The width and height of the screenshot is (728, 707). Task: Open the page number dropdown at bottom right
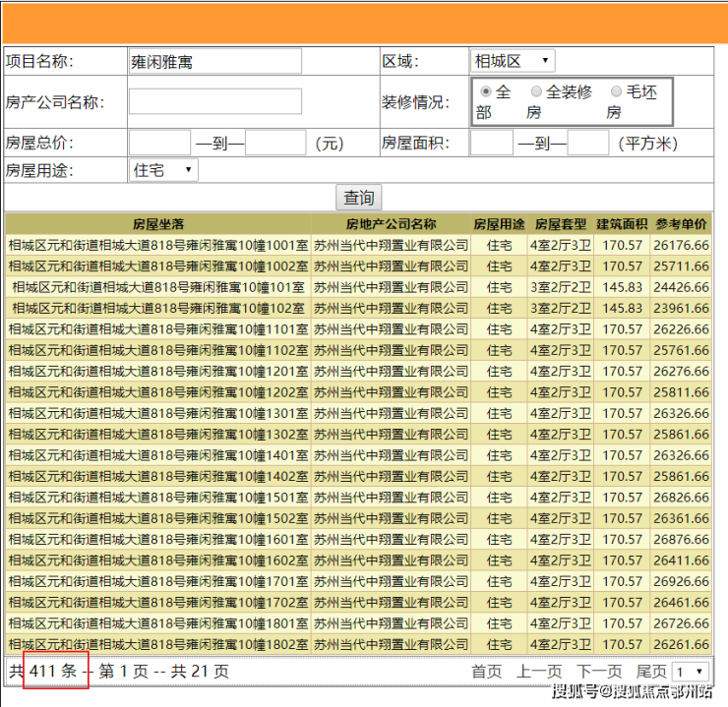691,671
